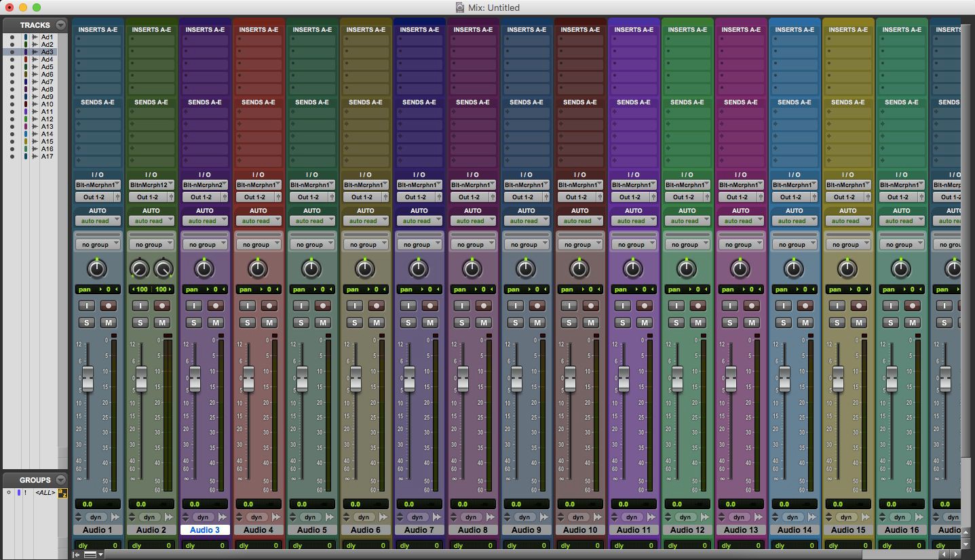Select the <ALL> group in the Groups list
Screen dimensions: 975x560
(x=45, y=493)
